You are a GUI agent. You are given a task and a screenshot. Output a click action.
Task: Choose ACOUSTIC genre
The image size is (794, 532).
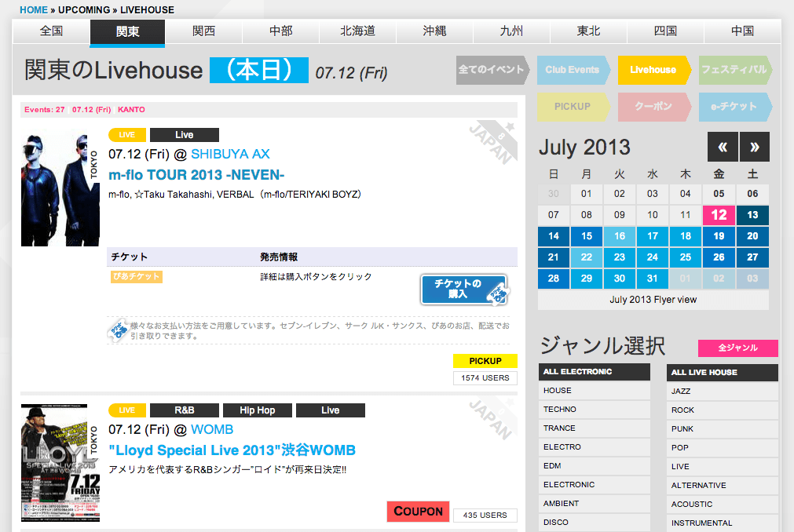[x=722, y=505]
